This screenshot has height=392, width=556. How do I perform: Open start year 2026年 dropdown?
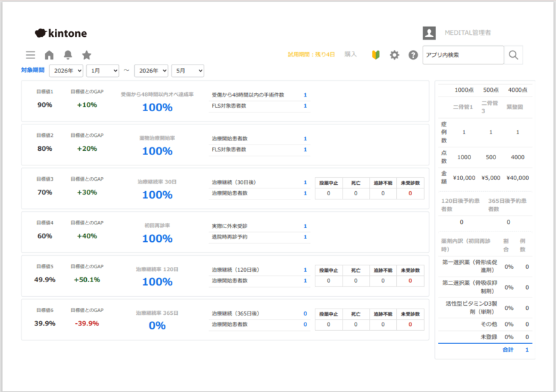coord(66,71)
